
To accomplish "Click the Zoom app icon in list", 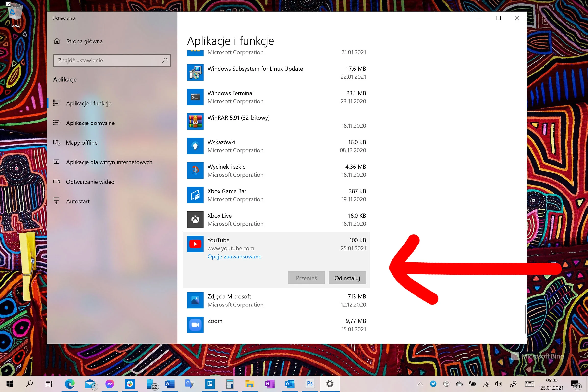I will click(195, 325).
